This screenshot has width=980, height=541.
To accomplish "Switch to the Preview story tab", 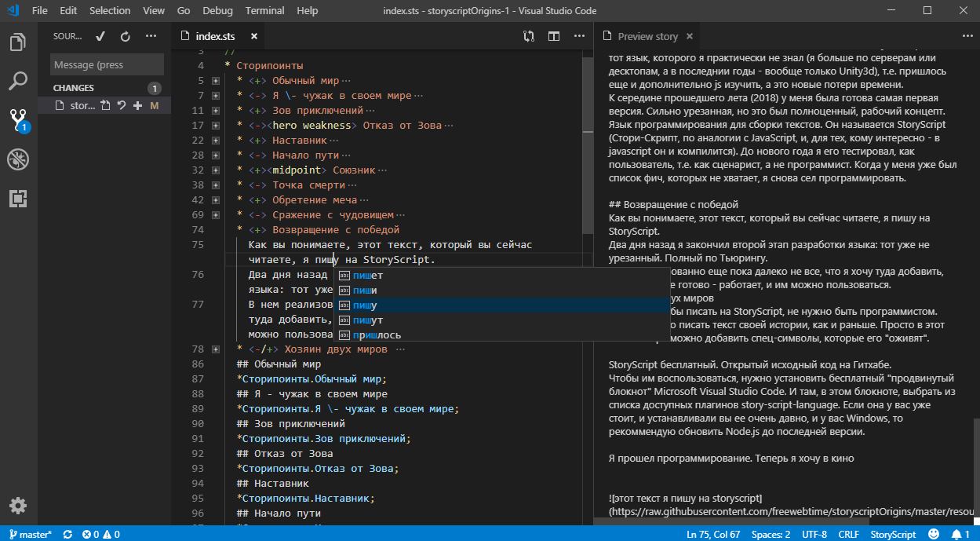I will pos(647,36).
